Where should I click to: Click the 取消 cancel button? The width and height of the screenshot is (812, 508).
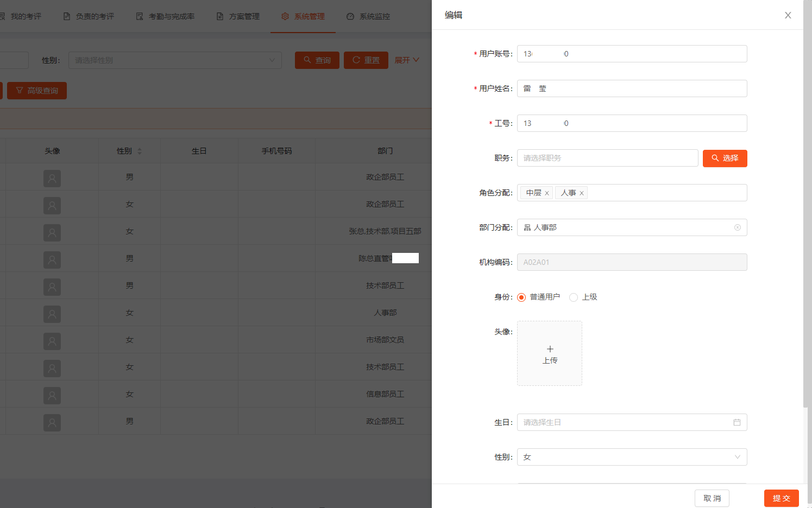click(x=712, y=498)
